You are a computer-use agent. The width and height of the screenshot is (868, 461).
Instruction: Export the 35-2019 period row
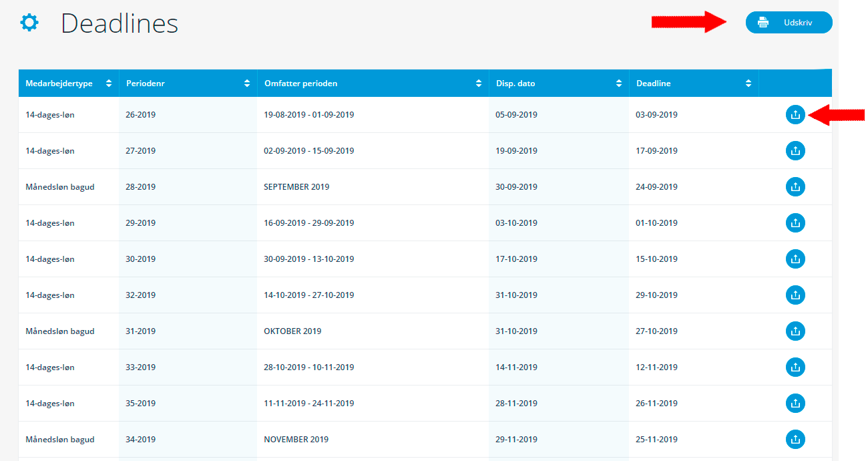[x=795, y=404]
